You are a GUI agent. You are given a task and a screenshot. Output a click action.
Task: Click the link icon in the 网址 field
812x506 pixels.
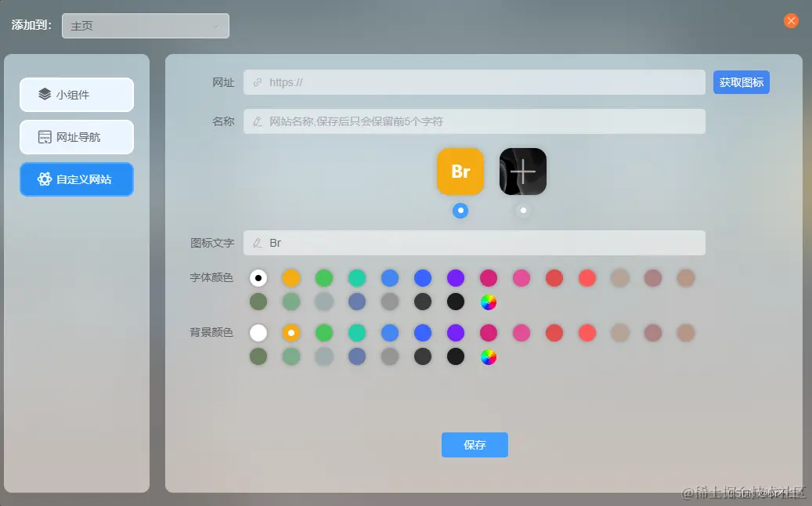click(x=257, y=81)
